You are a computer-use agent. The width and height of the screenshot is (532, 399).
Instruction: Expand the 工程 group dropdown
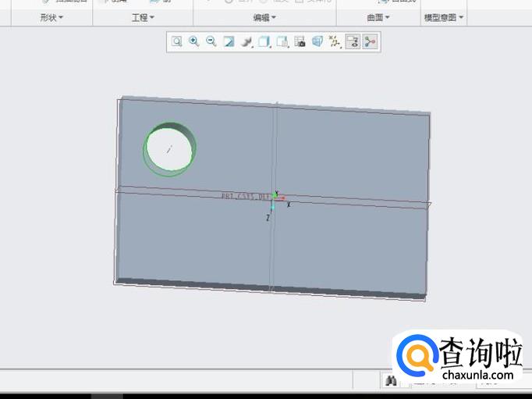point(144,17)
